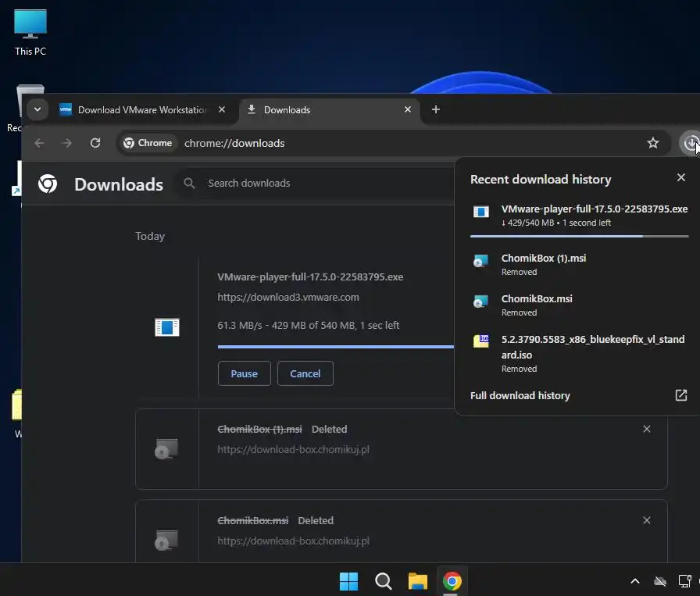This screenshot has height=596, width=700.
Task: Open Full download history
Action: [520, 395]
